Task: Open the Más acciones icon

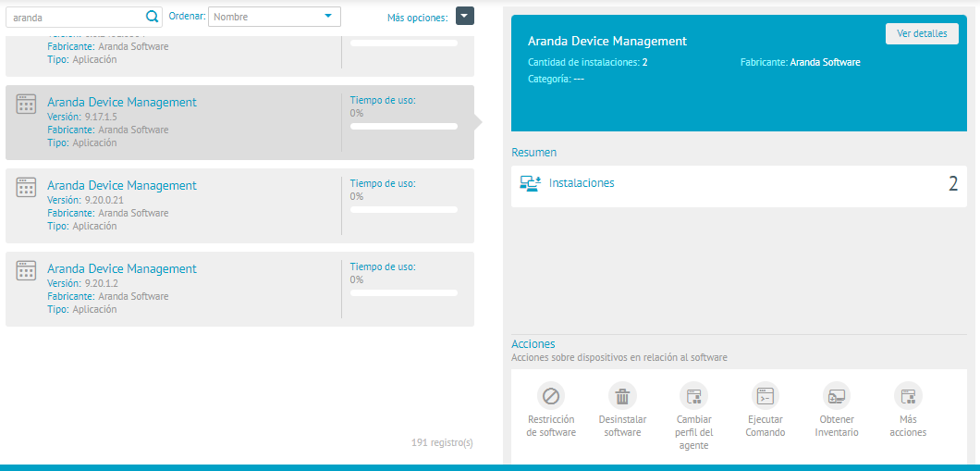Action: [x=908, y=396]
